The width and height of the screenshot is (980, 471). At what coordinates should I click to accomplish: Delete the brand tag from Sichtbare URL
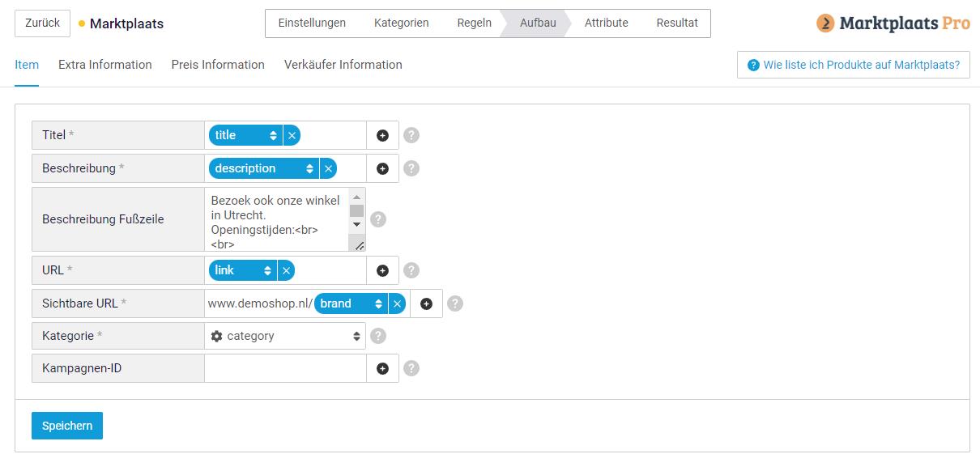click(397, 303)
